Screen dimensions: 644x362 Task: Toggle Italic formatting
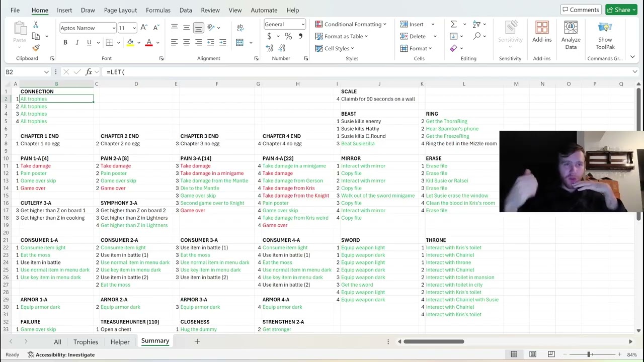coord(77,42)
